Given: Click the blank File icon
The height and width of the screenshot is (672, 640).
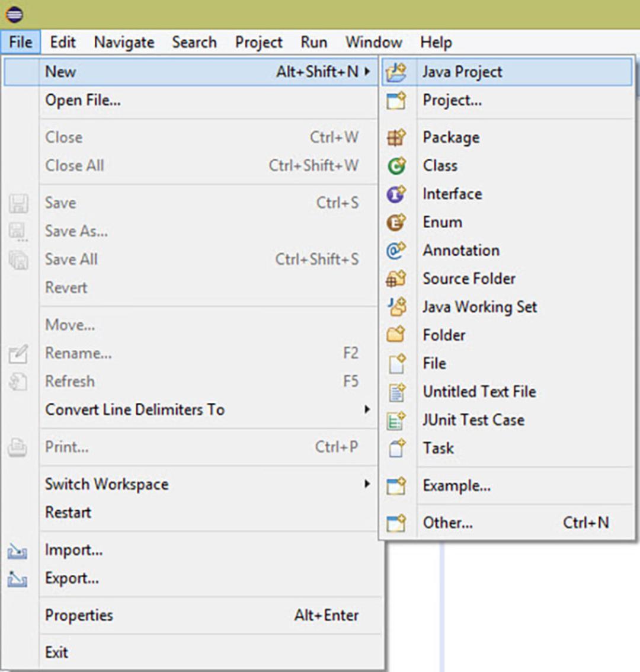Looking at the screenshot, I should (396, 363).
